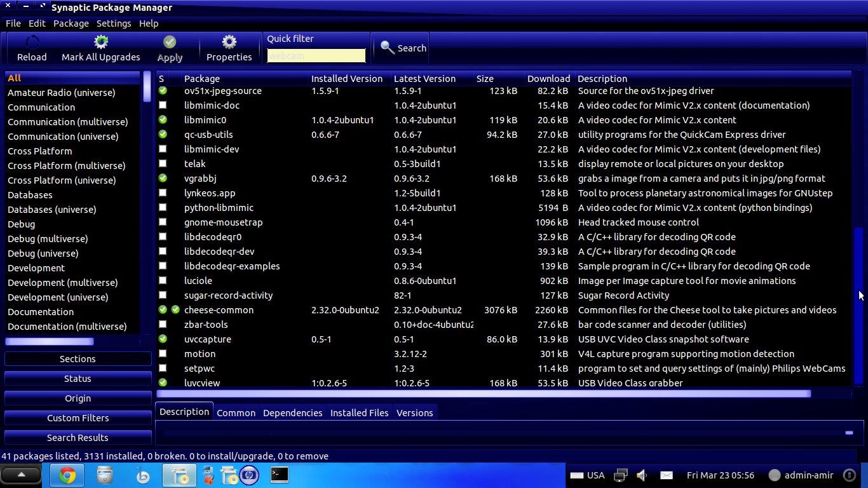Click installed status icon for ov51x-jpeg-source

point(163,91)
